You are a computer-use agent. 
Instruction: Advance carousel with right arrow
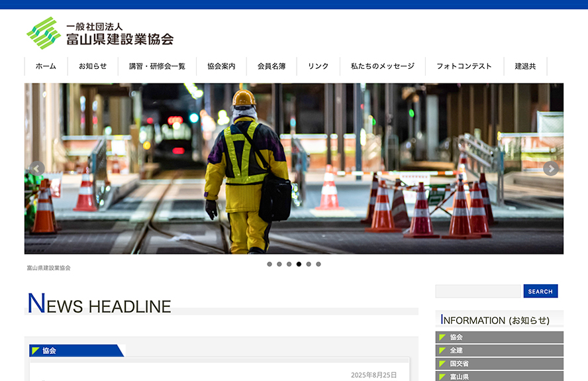550,169
